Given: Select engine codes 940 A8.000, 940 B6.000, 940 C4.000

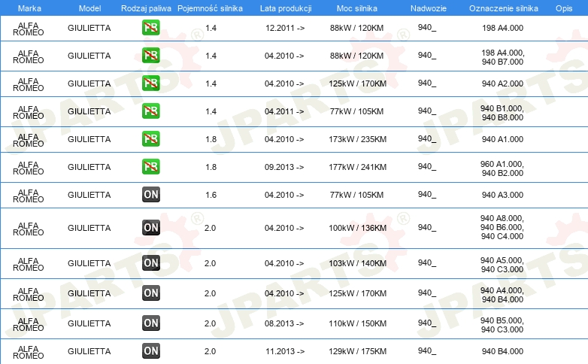Looking at the screenshot, I should (502, 227).
